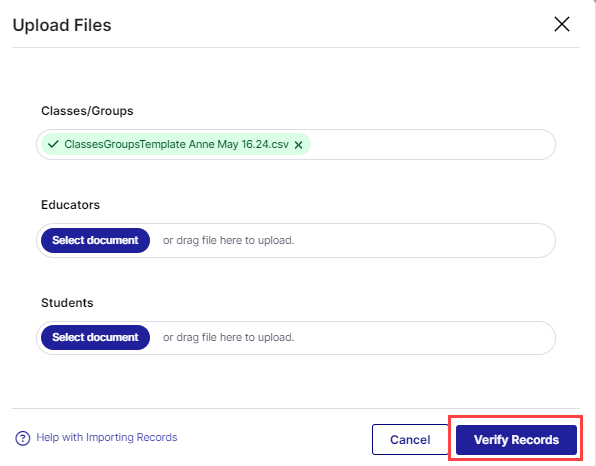Click the Students file drop zone
This screenshot has height=466, width=596.
click(x=296, y=338)
